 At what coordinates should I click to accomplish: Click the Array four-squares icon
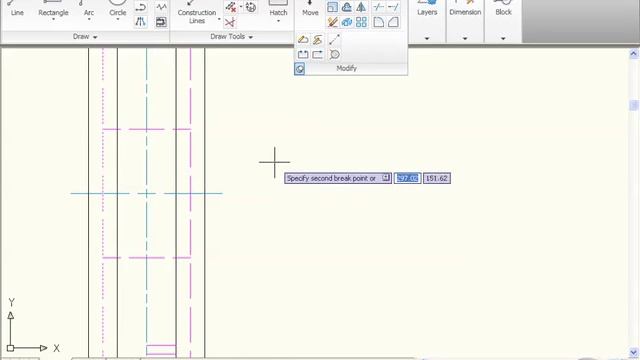[x=361, y=22]
